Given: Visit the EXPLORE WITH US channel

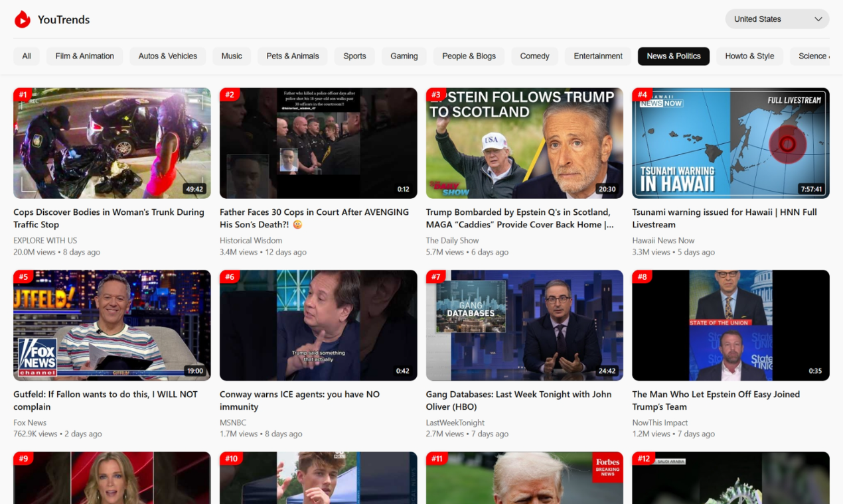Looking at the screenshot, I should pos(45,241).
